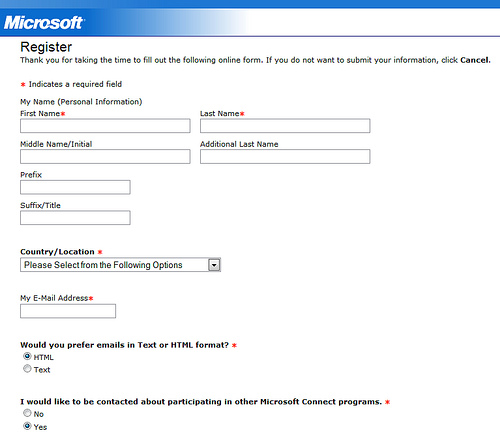Click the 'My Name (Personal Information)' label
Image resolution: width=500 pixels, height=433 pixels.
tap(81, 102)
